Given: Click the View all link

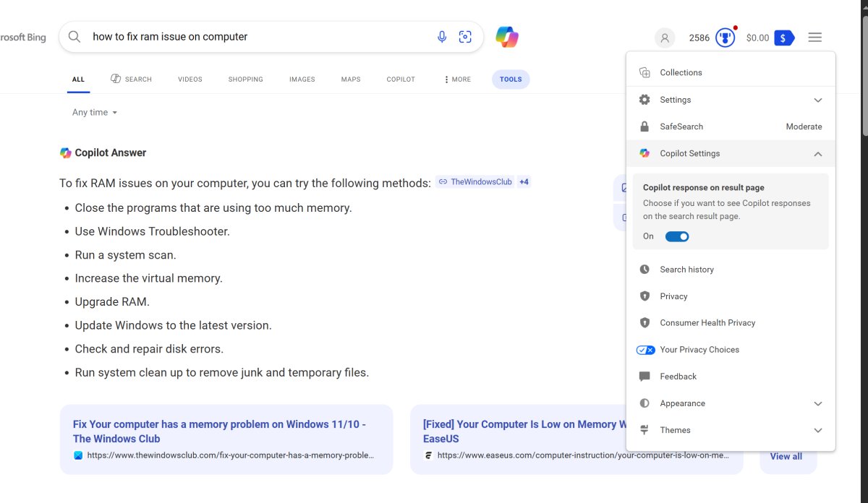Looking at the screenshot, I should 786,456.
